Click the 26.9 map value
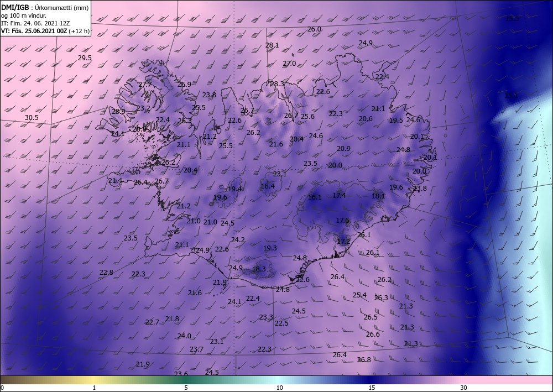553x392 pixels. tap(185, 84)
